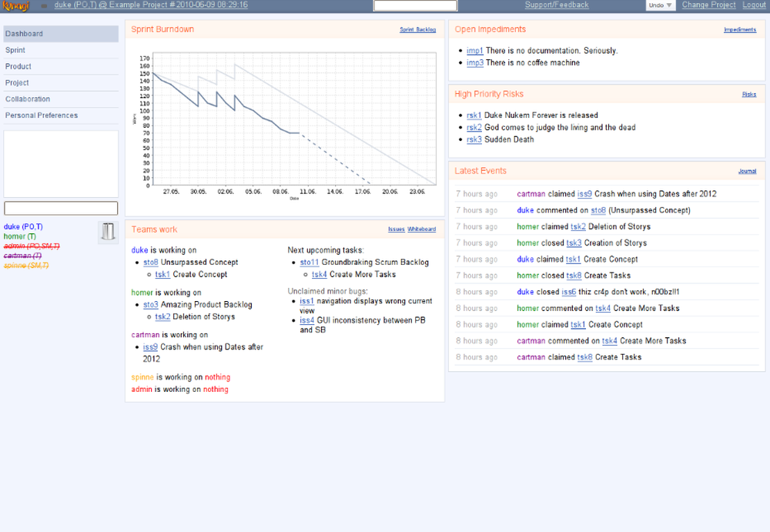Open the Journal link in Latest Events
This screenshot has height=532, width=770.
pos(747,170)
